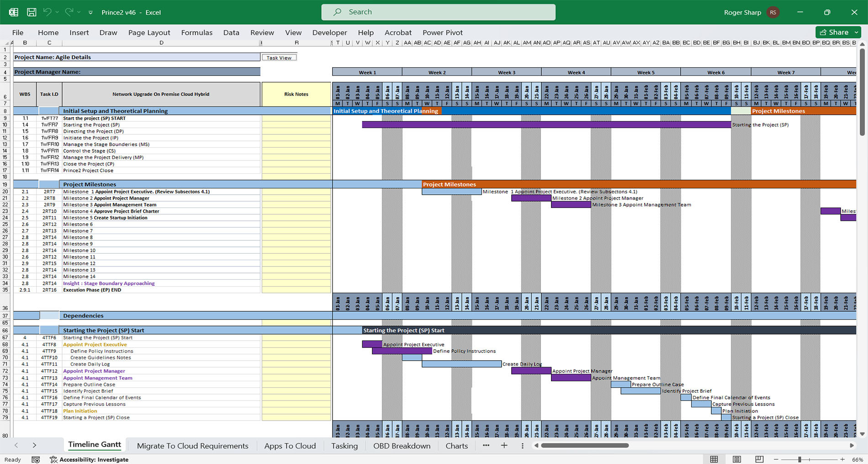
Task: Click vertical scrollbar down arrow
Action: point(862,434)
